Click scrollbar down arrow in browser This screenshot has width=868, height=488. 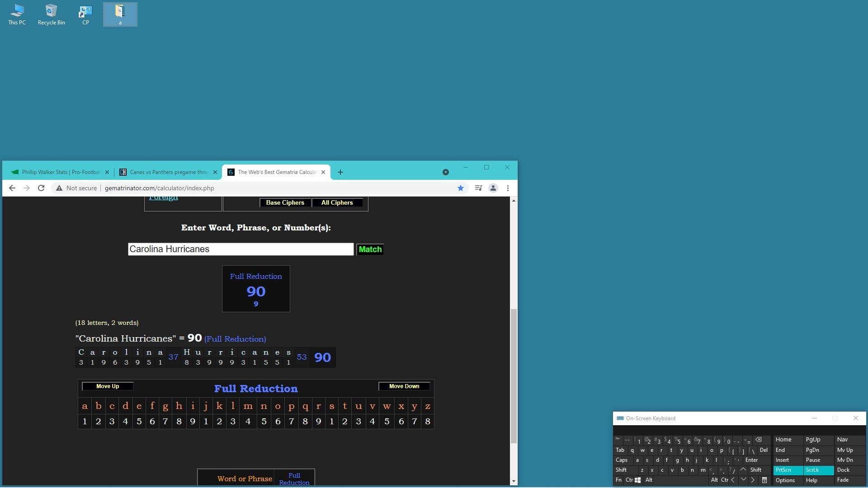514,482
